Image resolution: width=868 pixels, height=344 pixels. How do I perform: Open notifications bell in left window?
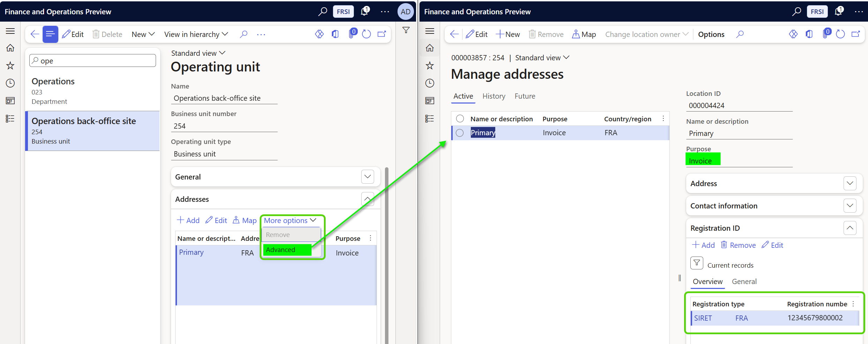point(365,12)
